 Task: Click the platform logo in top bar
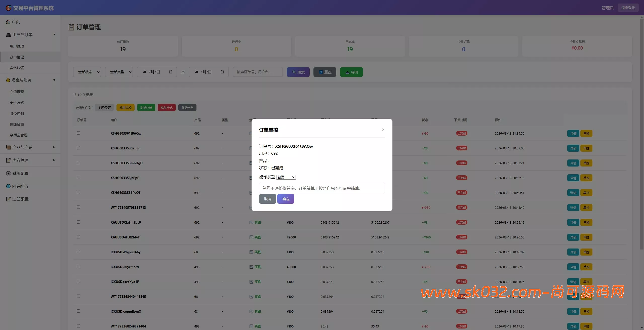point(8,8)
